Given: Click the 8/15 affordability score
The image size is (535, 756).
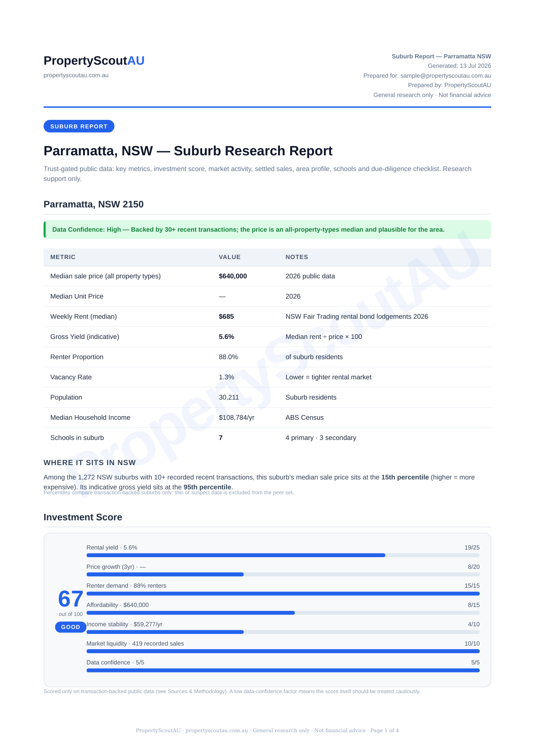Looking at the screenshot, I should [474, 605].
